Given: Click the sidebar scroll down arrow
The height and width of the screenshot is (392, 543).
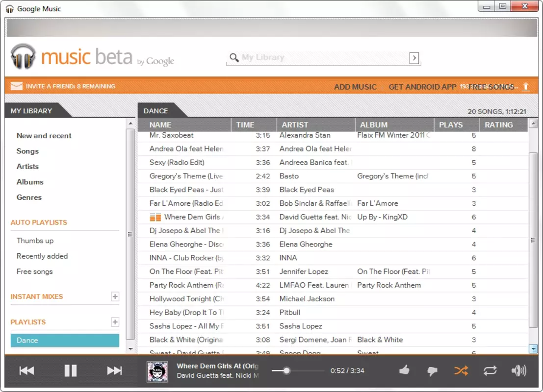Looking at the screenshot, I should coord(130,349).
